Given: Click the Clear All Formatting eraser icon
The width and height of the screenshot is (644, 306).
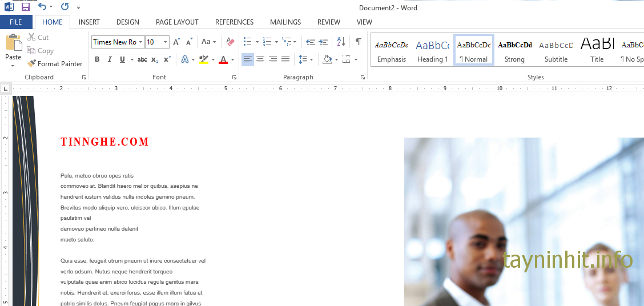Looking at the screenshot, I should tap(230, 42).
